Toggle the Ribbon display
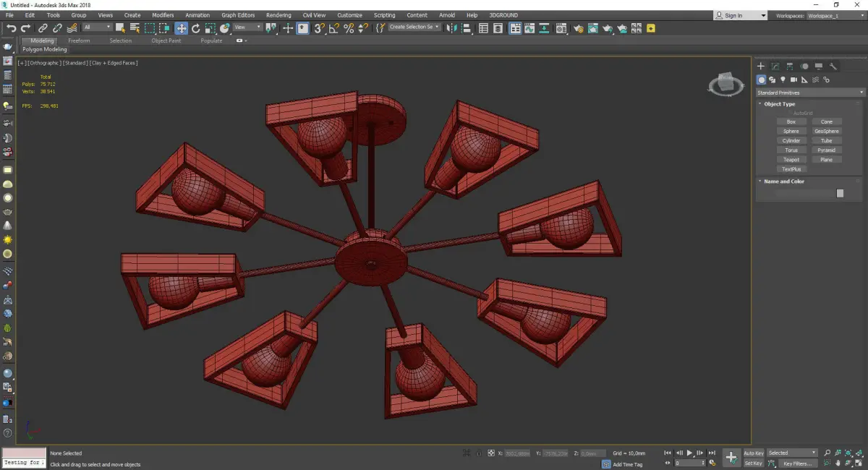 coord(515,28)
